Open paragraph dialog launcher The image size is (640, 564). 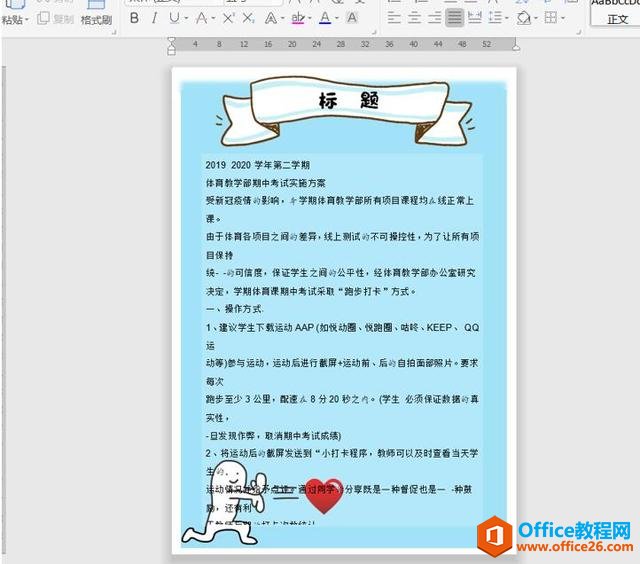pos(579,31)
